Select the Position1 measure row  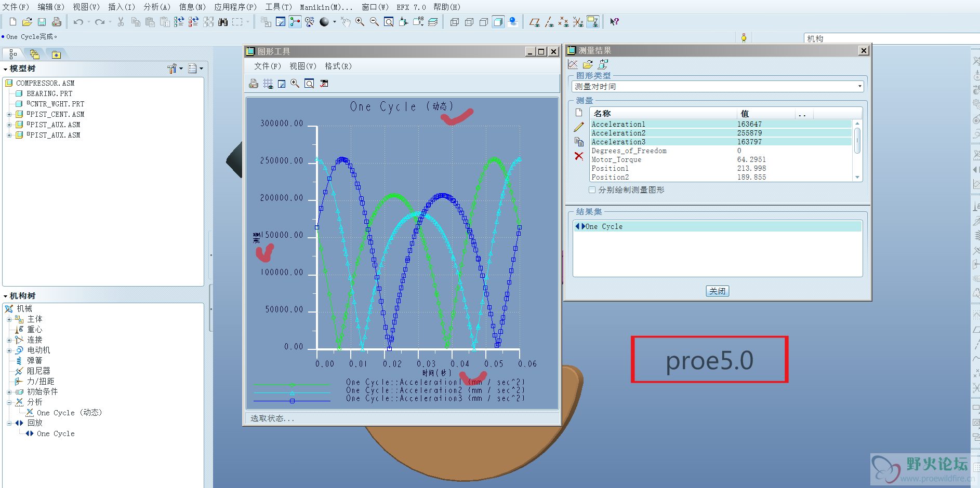coord(721,169)
